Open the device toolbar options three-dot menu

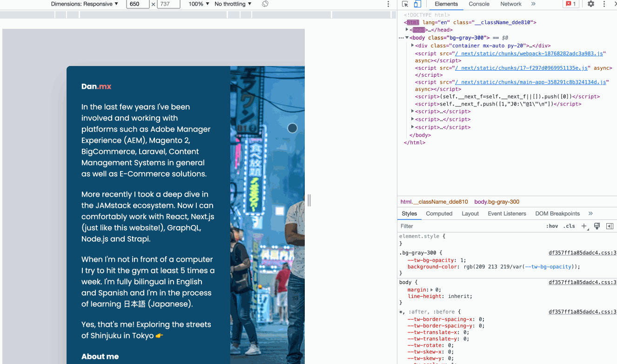389,4
